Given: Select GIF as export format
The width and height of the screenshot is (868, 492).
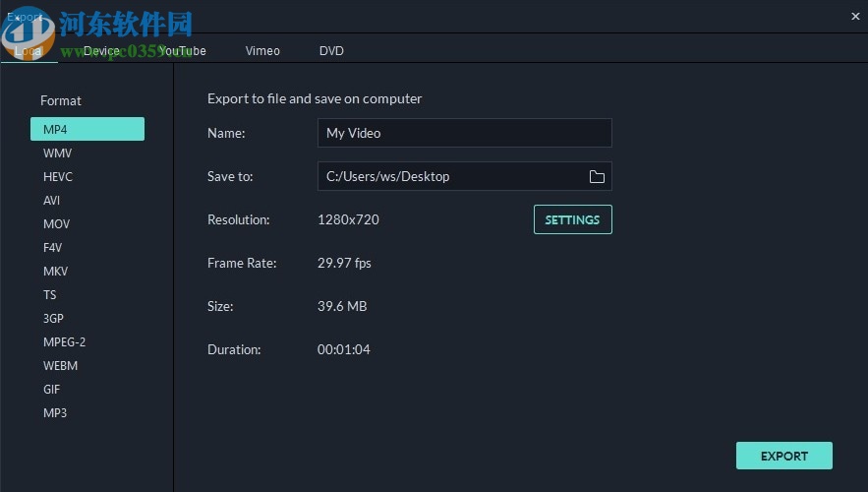Looking at the screenshot, I should point(51,389).
